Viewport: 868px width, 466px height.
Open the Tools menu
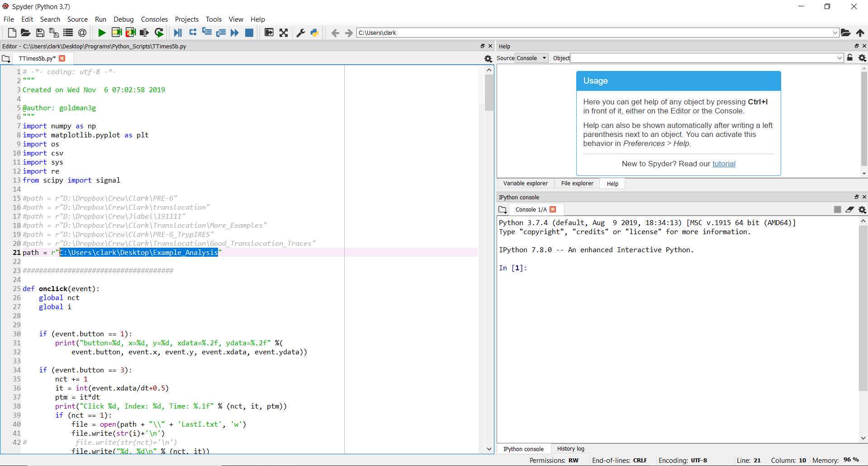[x=213, y=19]
